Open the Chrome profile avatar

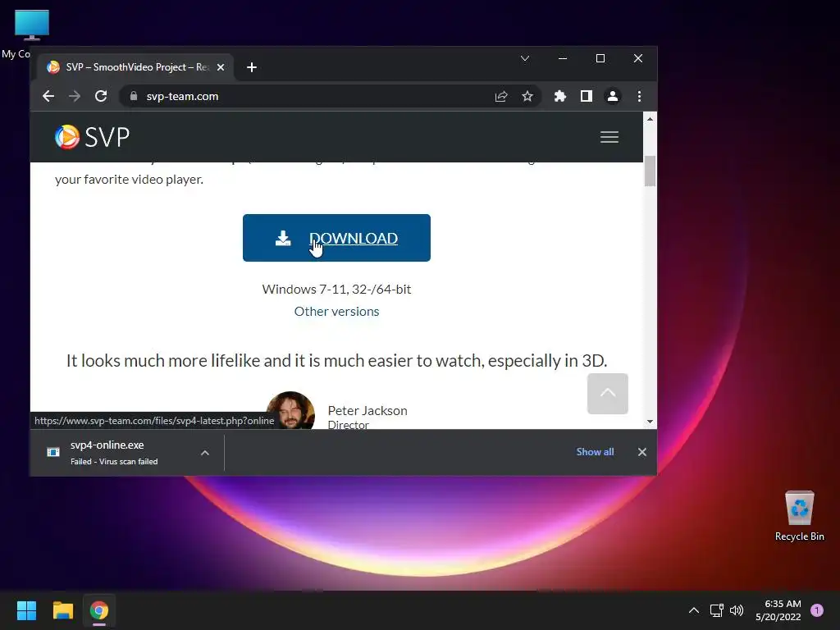coord(612,97)
